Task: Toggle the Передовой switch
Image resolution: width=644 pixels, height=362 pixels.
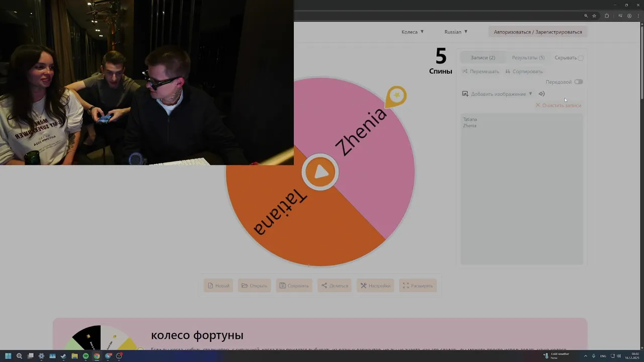Action: (x=579, y=82)
